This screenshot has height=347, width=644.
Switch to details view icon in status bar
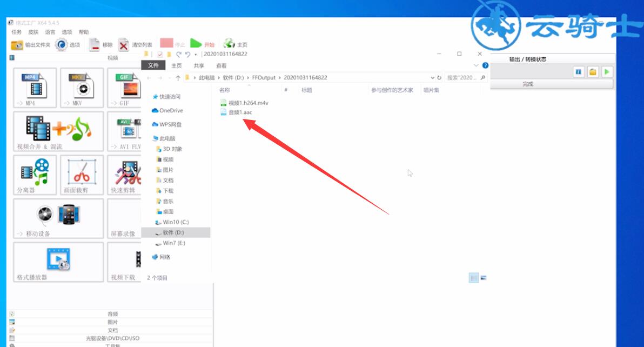(474, 278)
